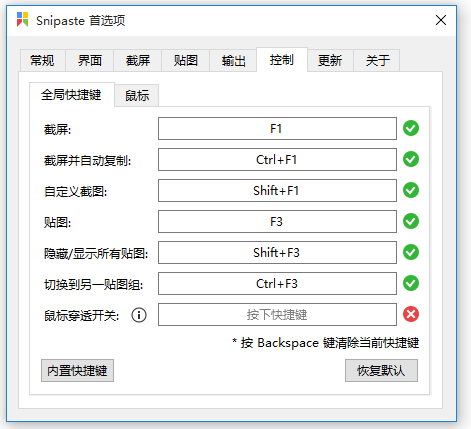Click the 内置快捷键 button
The width and height of the screenshot is (471, 429).
point(77,371)
